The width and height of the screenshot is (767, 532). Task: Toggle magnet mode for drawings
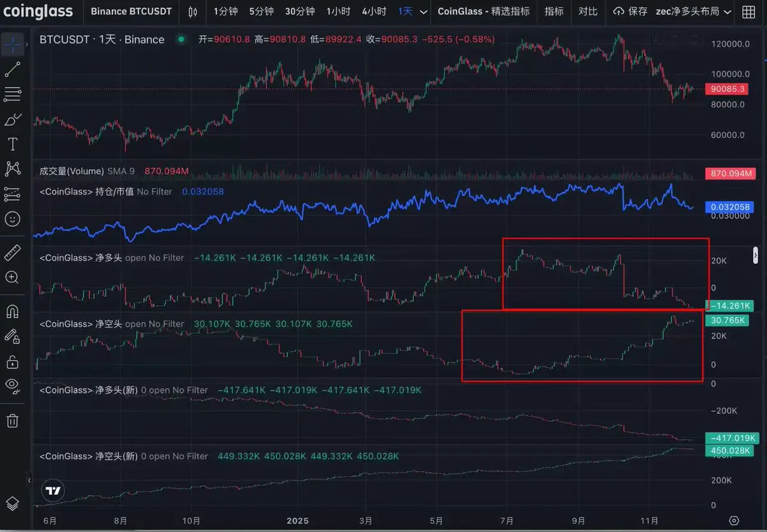pos(12,311)
